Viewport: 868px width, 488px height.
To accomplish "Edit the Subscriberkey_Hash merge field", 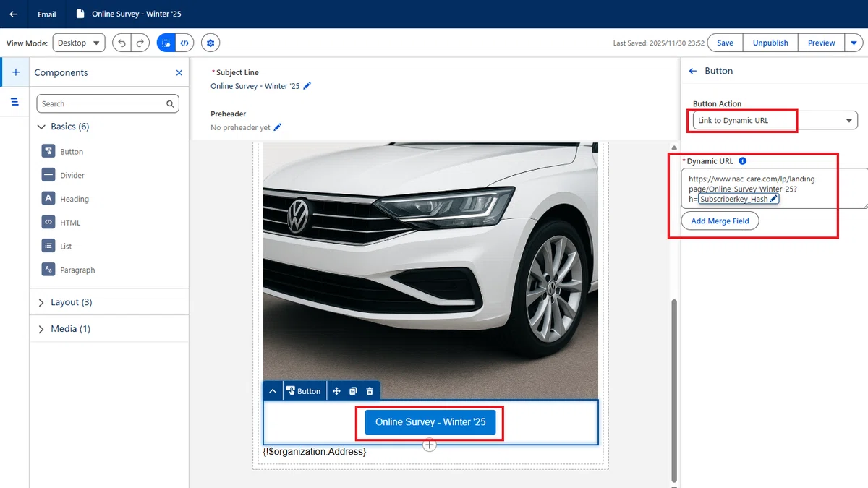I will (773, 199).
